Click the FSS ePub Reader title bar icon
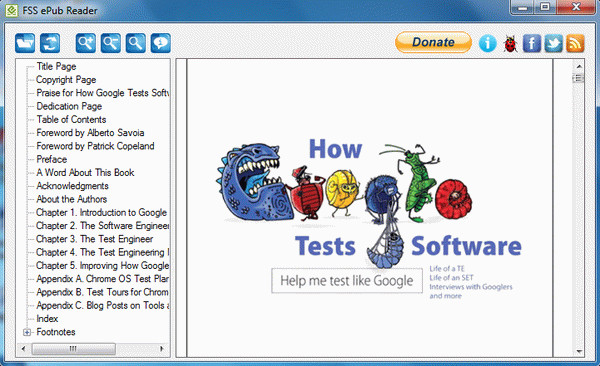 click(11, 10)
